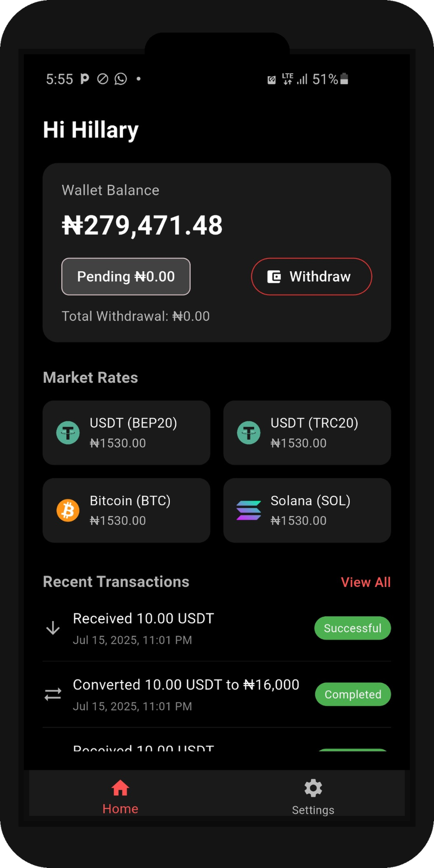Switch to the Settings tab

pyautogui.click(x=313, y=797)
